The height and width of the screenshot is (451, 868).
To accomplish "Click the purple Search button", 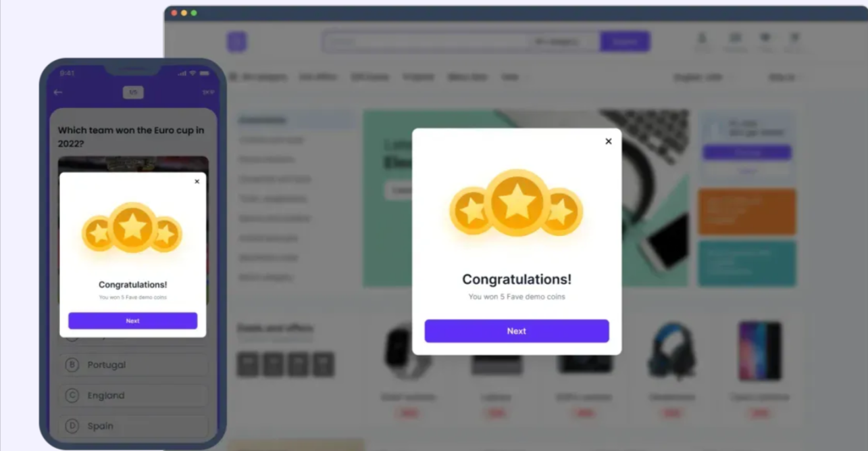I will (626, 42).
